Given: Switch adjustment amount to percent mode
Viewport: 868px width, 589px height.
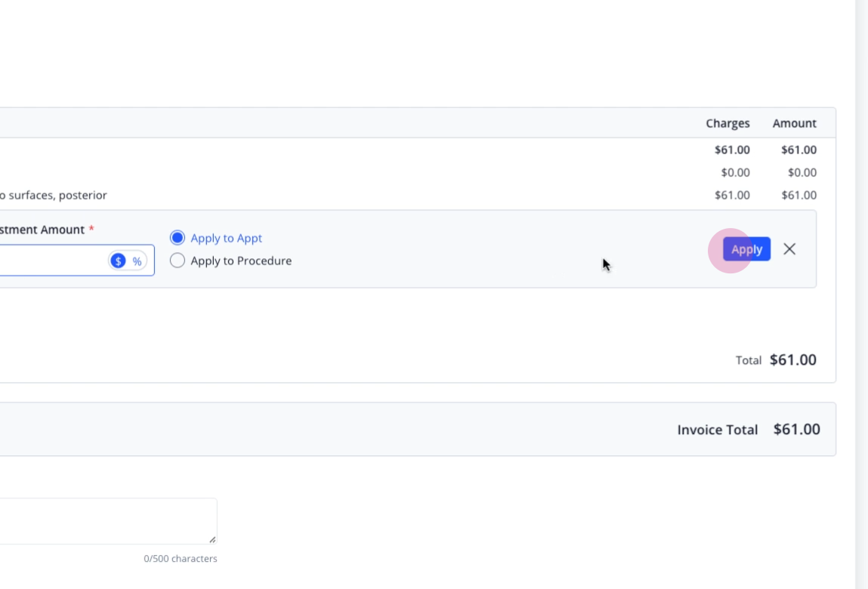Looking at the screenshot, I should pos(137,261).
